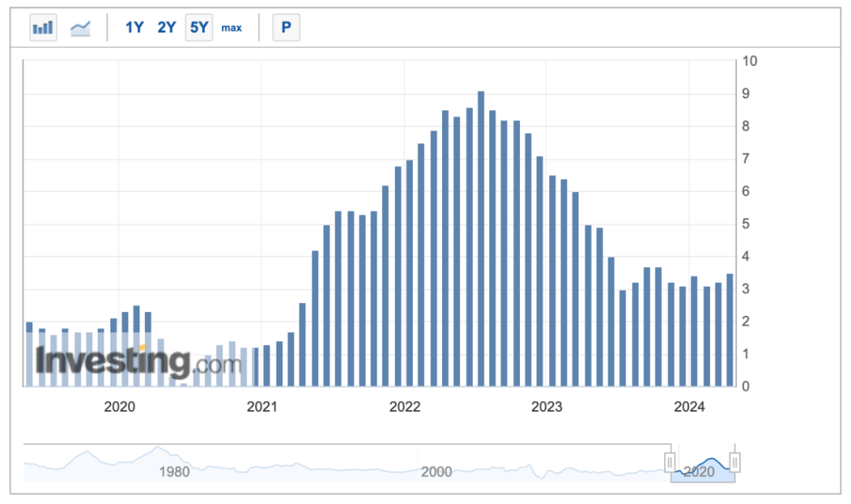Select the 1Y time range
This screenshot has width=851, height=504.
(135, 28)
